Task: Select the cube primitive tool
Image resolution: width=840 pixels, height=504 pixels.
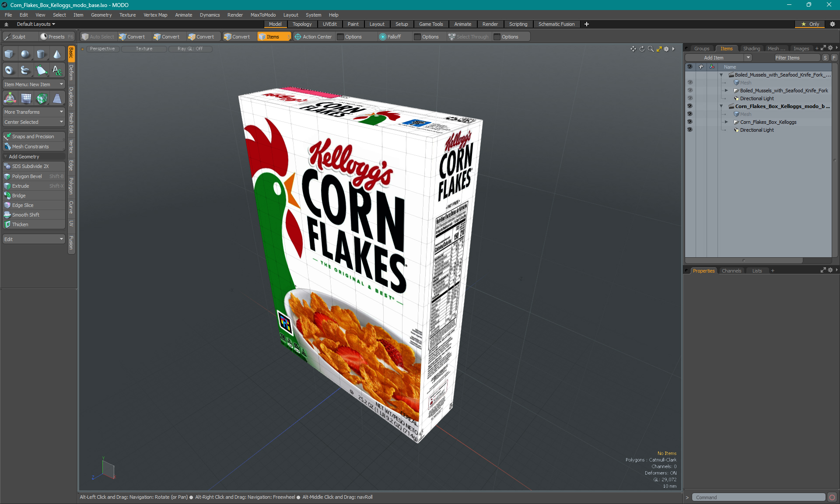Action: click(x=9, y=54)
